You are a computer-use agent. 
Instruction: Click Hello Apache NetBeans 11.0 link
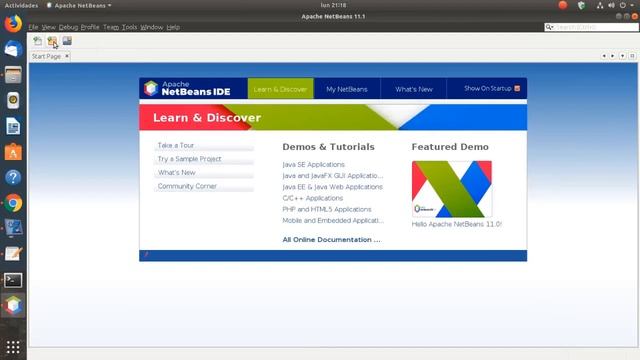[456, 224]
